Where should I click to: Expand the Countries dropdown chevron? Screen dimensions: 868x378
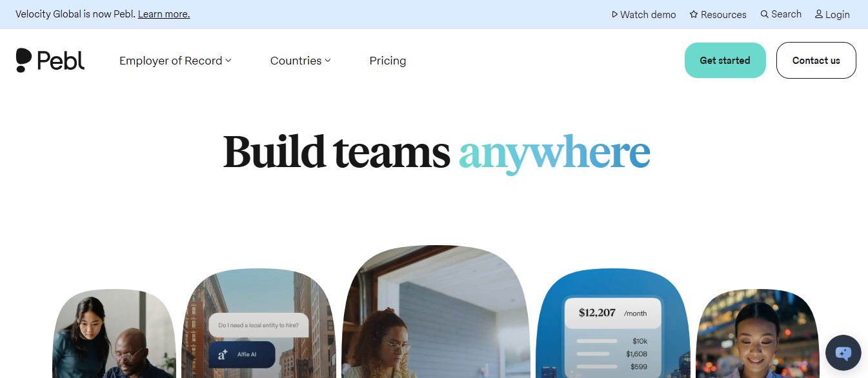click(x=328, y=61)
